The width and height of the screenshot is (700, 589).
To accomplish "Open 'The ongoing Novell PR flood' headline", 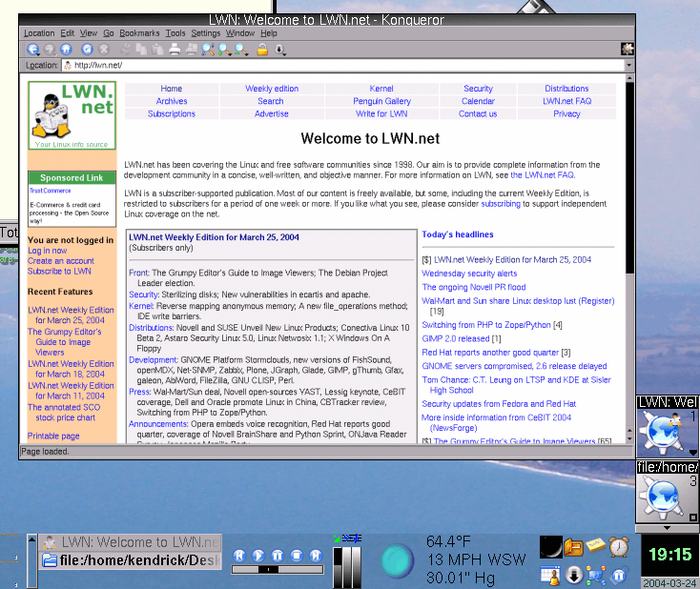I will pos(474,287).
